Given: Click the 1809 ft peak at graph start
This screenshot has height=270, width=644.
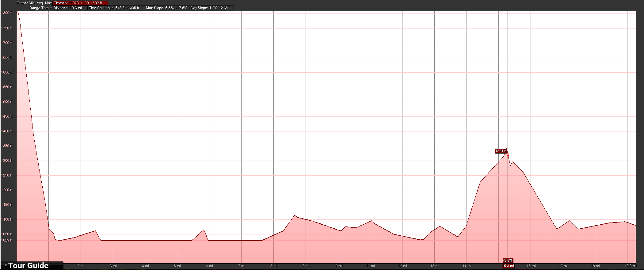Looking at the screenshot, I should pos(17,12).
